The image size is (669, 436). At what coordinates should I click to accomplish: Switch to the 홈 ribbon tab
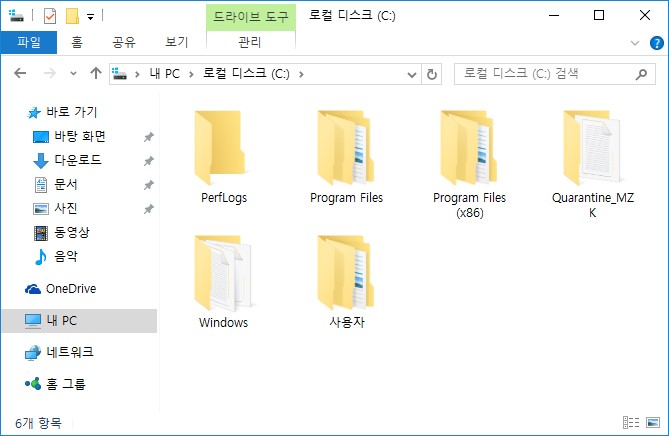coord(77,42)
